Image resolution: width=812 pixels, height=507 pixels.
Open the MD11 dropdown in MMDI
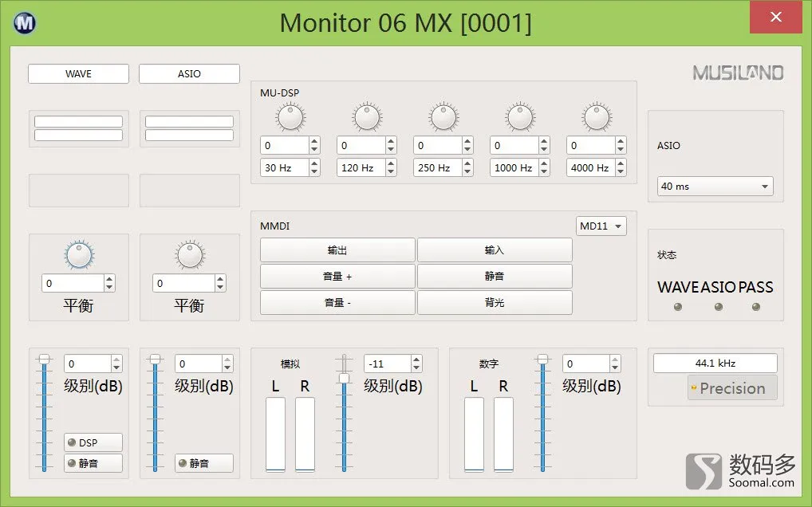coord(601,226)
